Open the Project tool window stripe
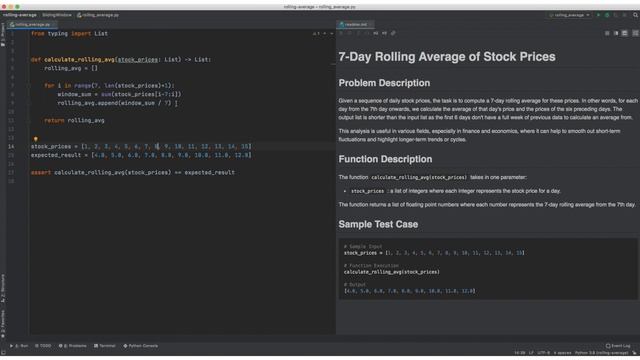Viewport: 640px width, 360px height. click(x=3, y=34)
